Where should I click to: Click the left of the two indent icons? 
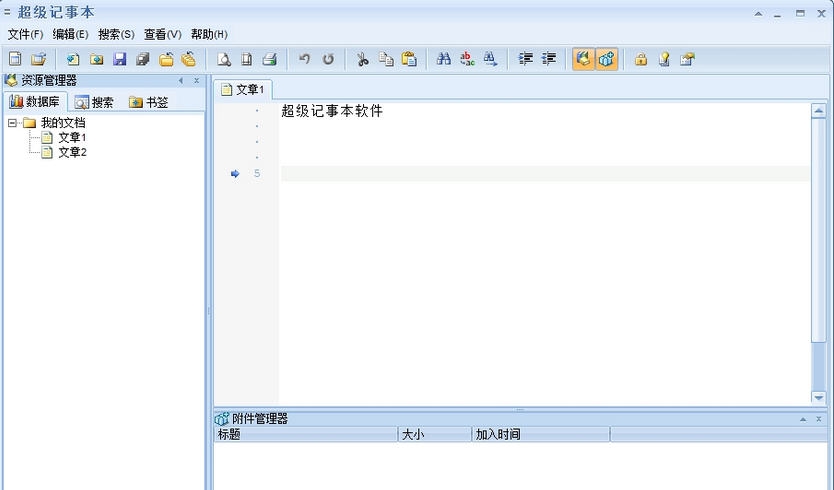point(526,59)
